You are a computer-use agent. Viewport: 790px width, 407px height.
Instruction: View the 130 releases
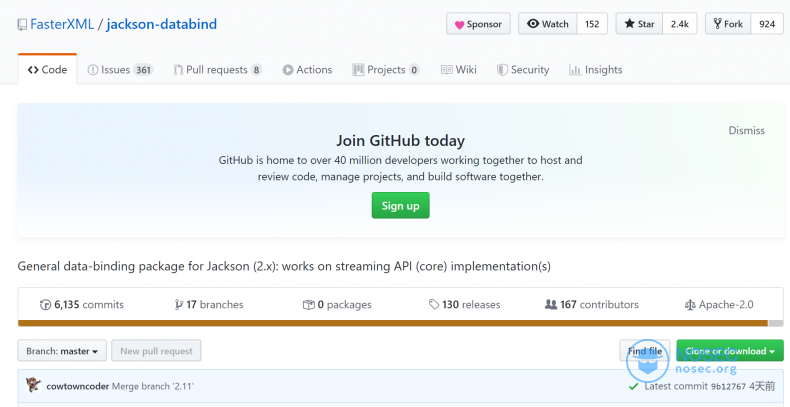[465, 305]
